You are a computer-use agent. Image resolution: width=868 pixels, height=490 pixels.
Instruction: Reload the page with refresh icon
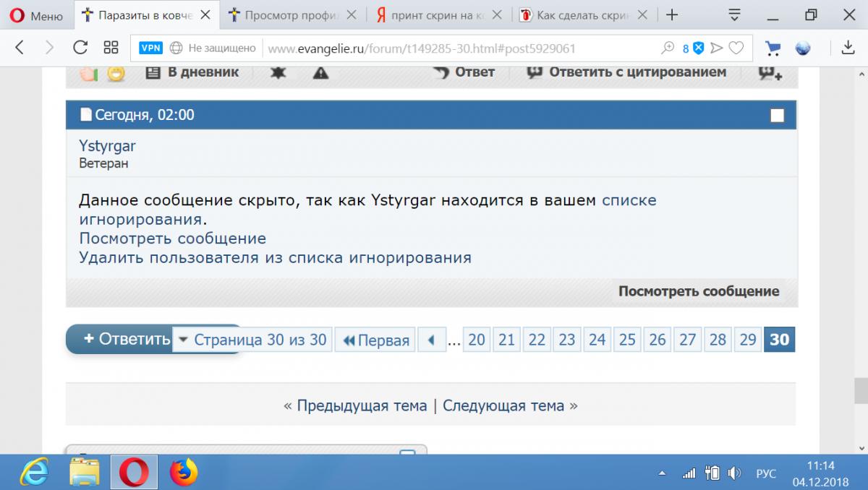[80, 48]
